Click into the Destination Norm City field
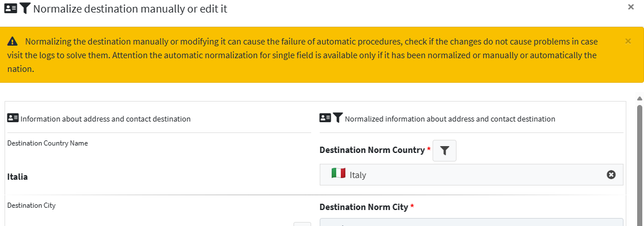 (471, 223)
